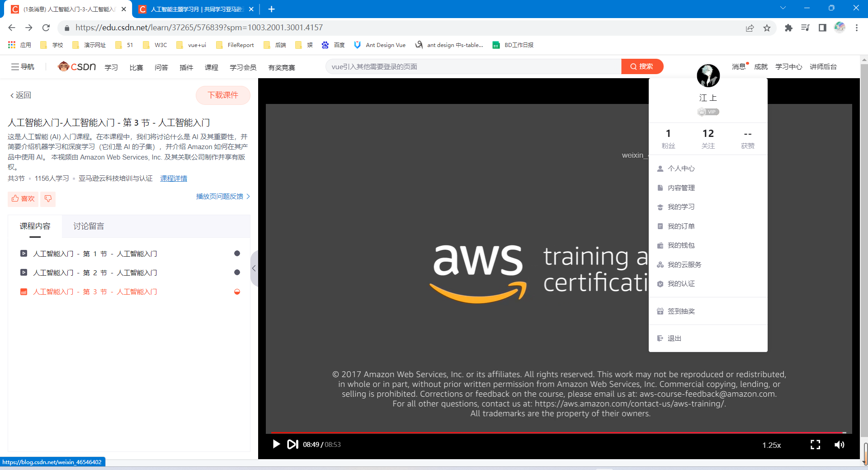Open 讲师后台 in the header
Image resolution: width=868 pixels, height=470 pixels.
click(x=823, y=66)
